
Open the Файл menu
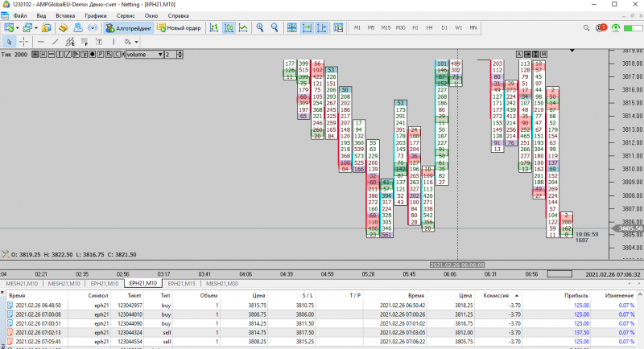pyautogui.click(x=19, y=15)
